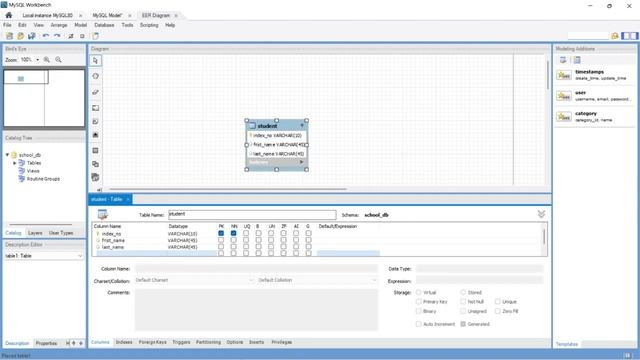Select the place new view tool
The image size is (640, 360).
96,164
